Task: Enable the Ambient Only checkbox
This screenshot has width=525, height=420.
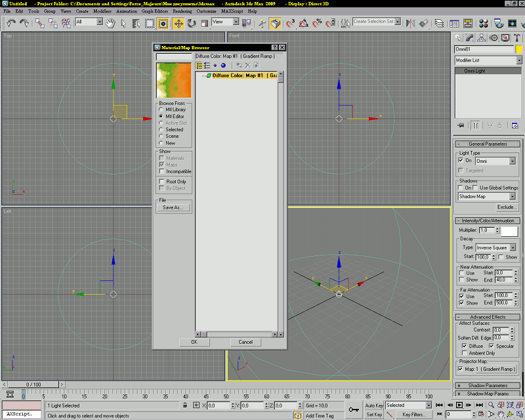Action: [464, 353]
